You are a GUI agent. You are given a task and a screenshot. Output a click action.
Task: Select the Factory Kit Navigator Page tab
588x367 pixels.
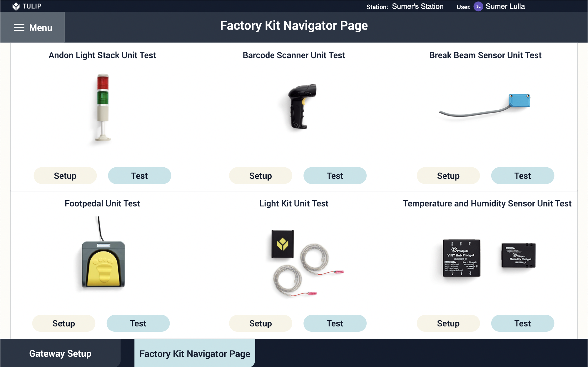pos(195,353)
